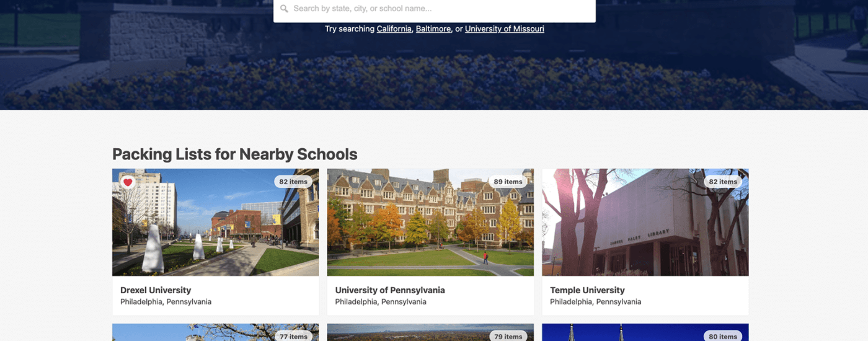Click Temple's 82 items badge
The height and width of the screenshot is (341, 868).
point(723,182)
